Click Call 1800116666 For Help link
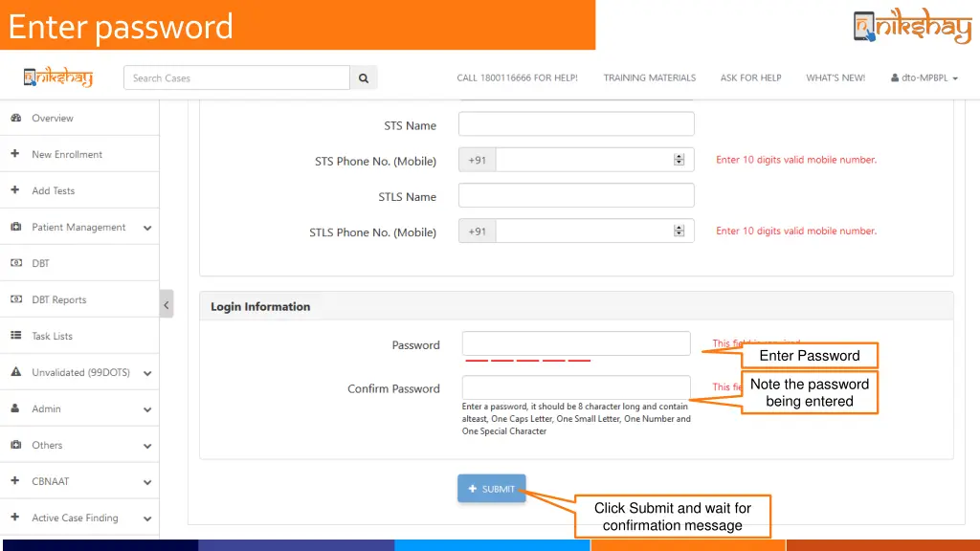The image size is (980, 551). pos(517,78)
